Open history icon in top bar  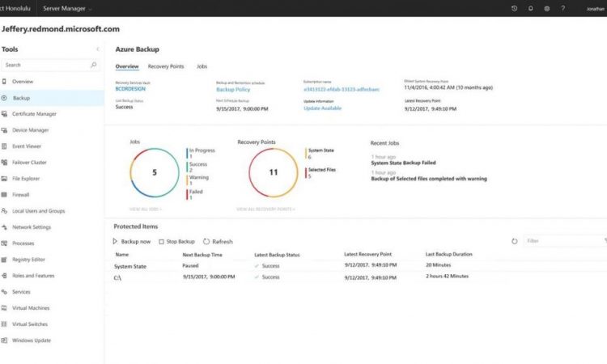click(514, 8)
